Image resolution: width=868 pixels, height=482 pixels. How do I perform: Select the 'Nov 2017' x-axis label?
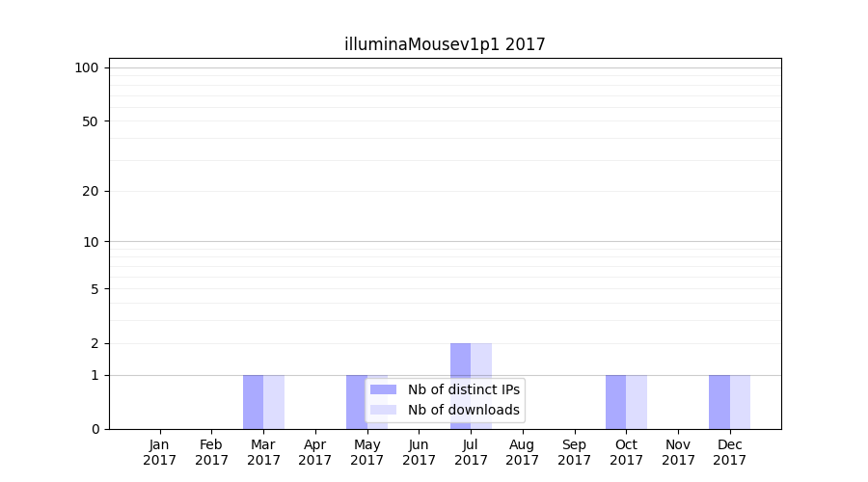pos(678,452)
